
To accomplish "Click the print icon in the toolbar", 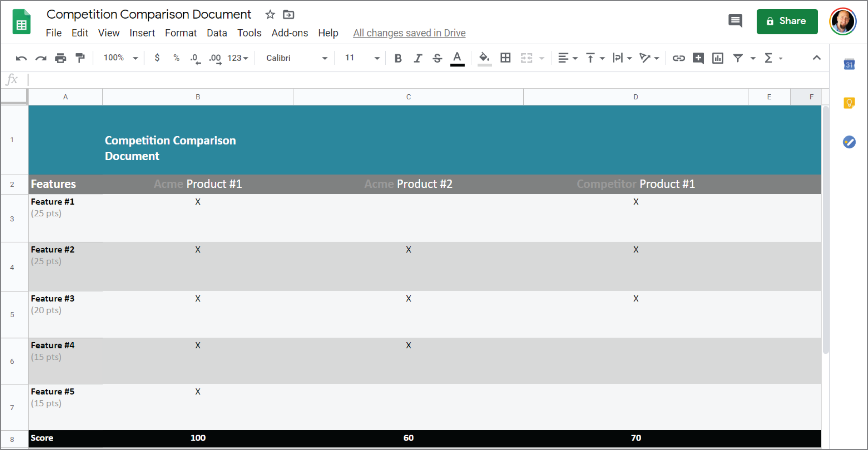I will pyautogui.click(x=61, y=58).
